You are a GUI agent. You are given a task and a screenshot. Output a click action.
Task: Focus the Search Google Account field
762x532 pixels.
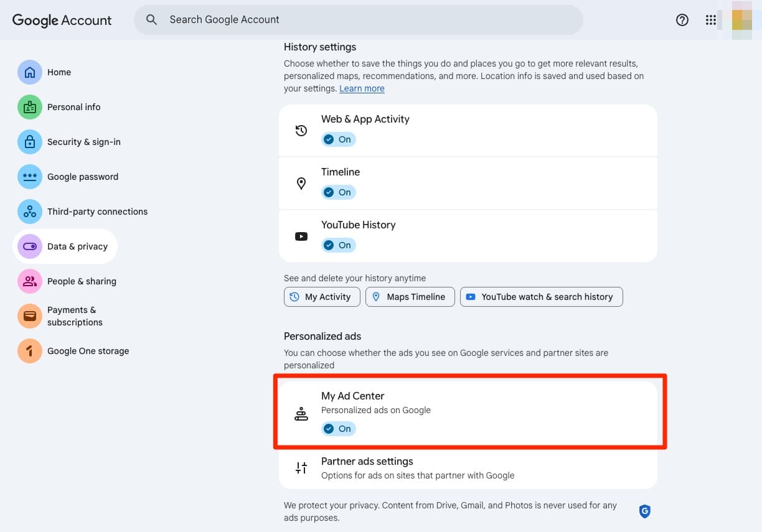(359, 20)
